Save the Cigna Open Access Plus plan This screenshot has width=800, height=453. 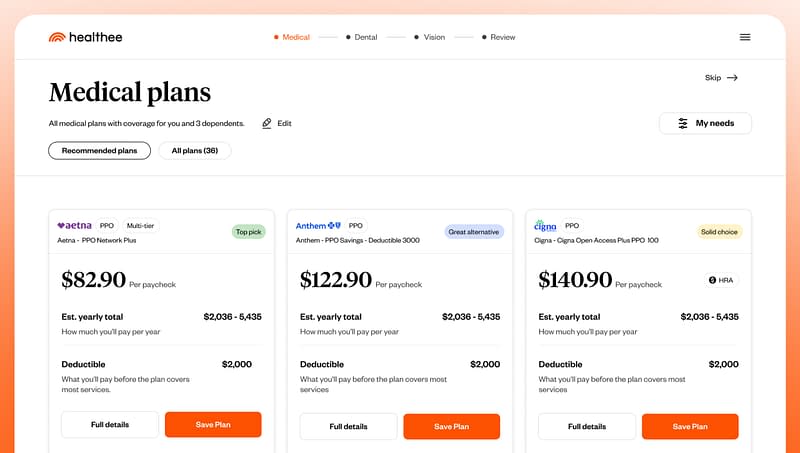tap(690, 427)
